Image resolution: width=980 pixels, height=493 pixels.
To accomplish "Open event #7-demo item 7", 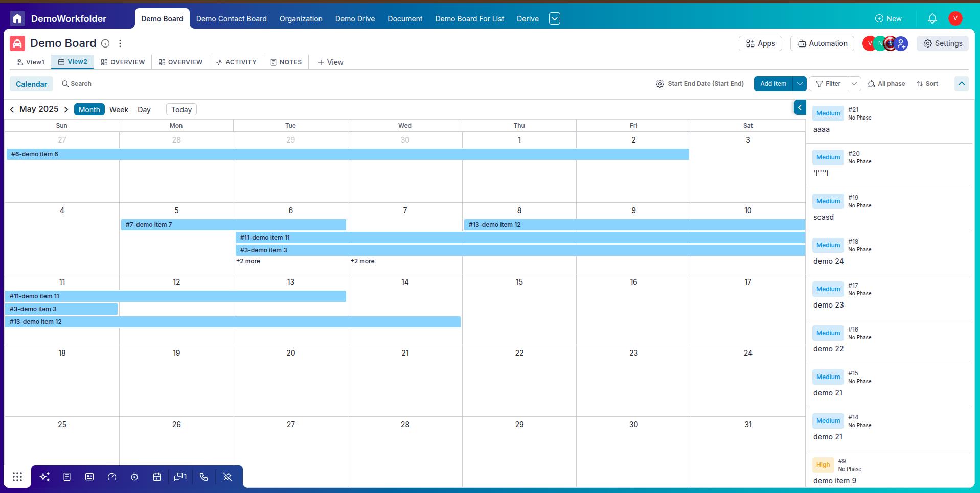I will 234,225.
